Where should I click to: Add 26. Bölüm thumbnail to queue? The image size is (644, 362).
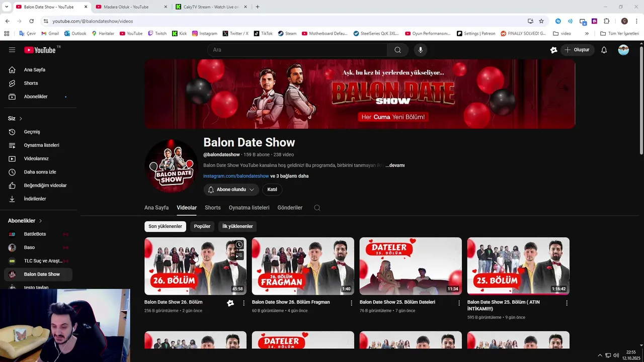click(x=239, y=255)
